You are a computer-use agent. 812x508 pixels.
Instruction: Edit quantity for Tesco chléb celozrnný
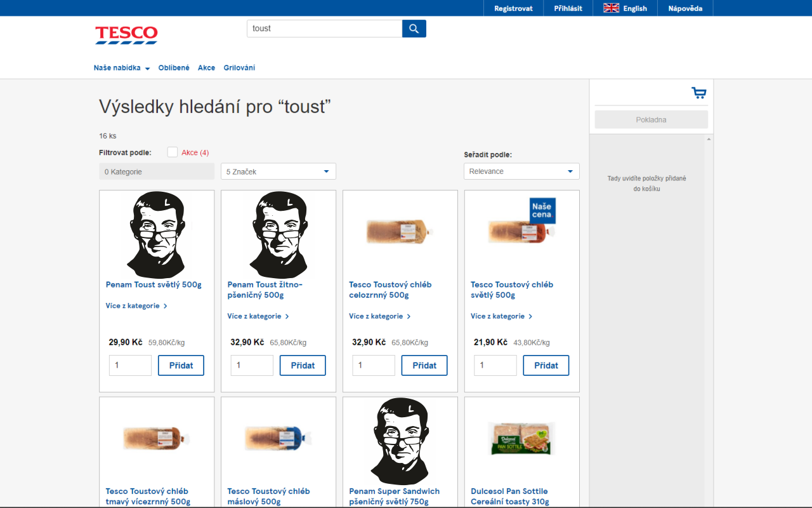374,366
